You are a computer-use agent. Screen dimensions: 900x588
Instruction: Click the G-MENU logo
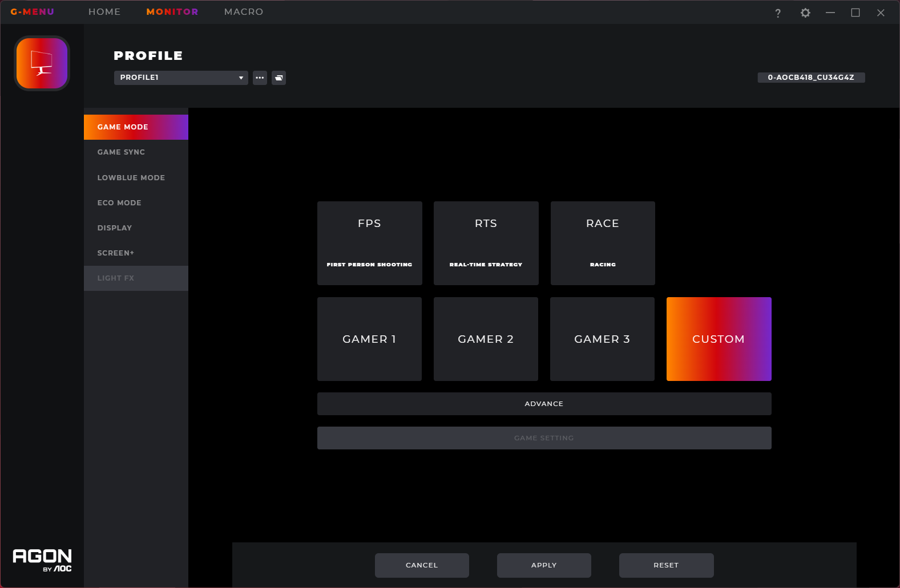click(x=33, y=11)
